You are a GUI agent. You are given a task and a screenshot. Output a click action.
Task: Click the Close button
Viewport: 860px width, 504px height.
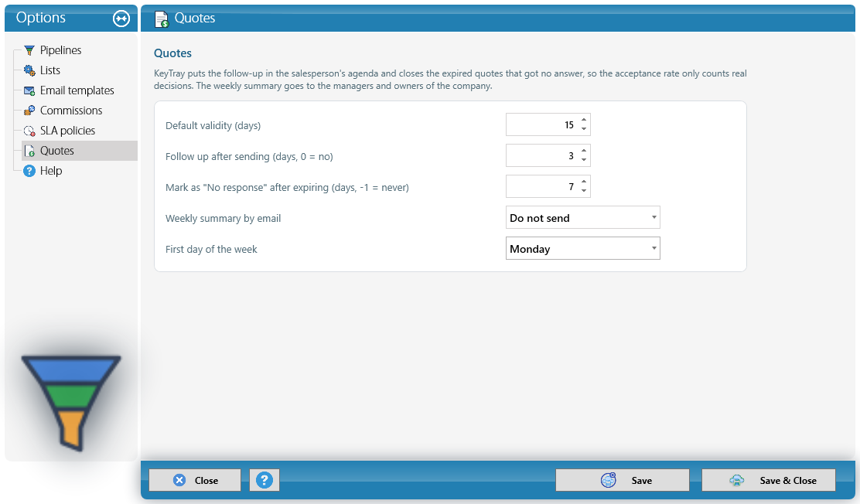[195, 480]
